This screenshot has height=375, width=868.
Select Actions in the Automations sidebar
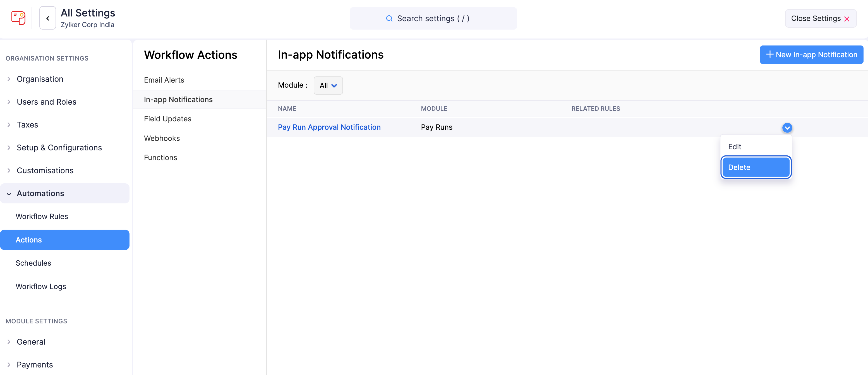65,240
